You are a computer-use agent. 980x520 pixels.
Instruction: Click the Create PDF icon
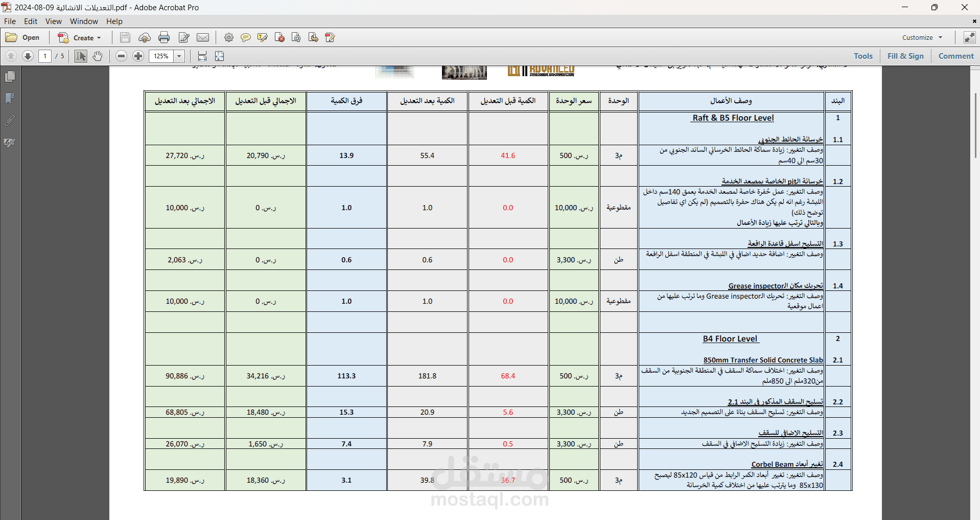[x=63, y=37]
